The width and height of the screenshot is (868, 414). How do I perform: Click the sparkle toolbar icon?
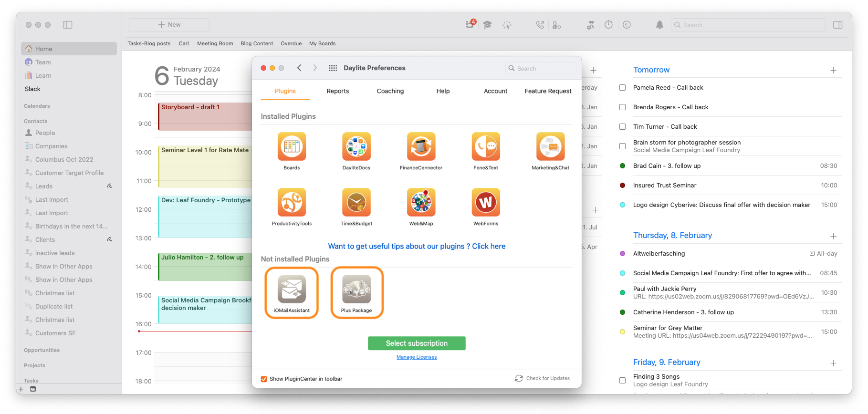[507, 25]
